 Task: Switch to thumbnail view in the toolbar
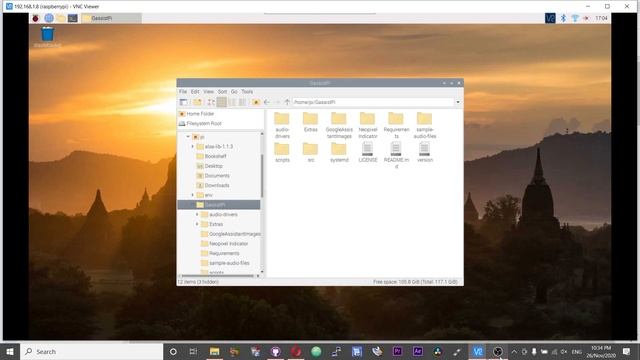(222, 102)
